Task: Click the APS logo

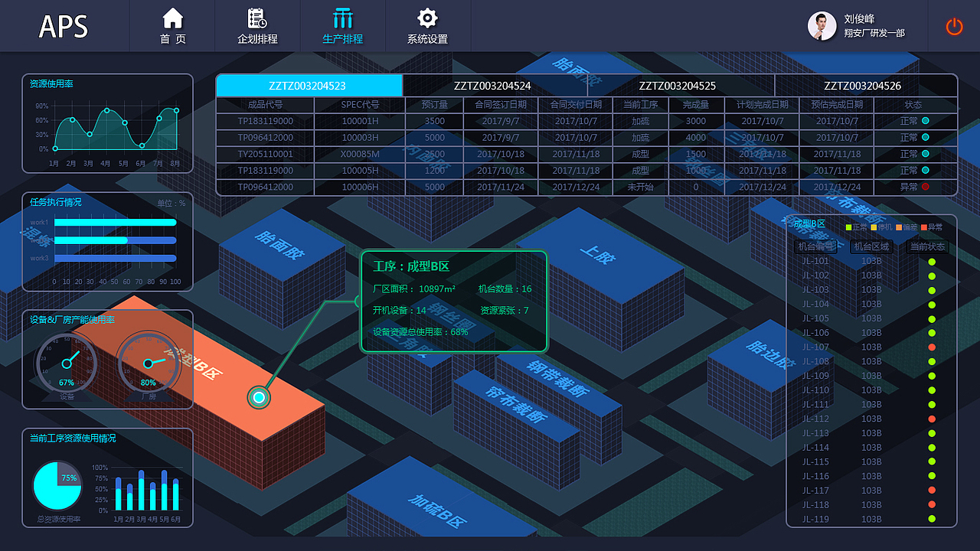Action: [64, 27]
